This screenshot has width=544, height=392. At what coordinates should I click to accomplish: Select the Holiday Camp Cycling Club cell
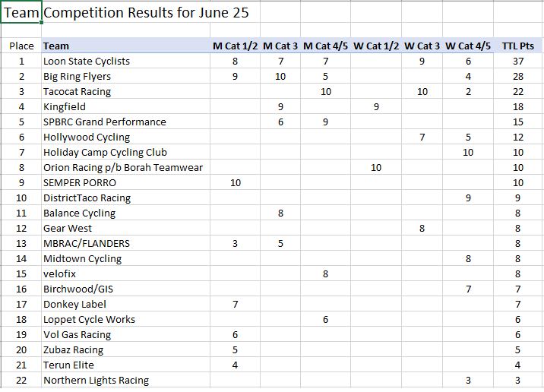tap(125, 152)
